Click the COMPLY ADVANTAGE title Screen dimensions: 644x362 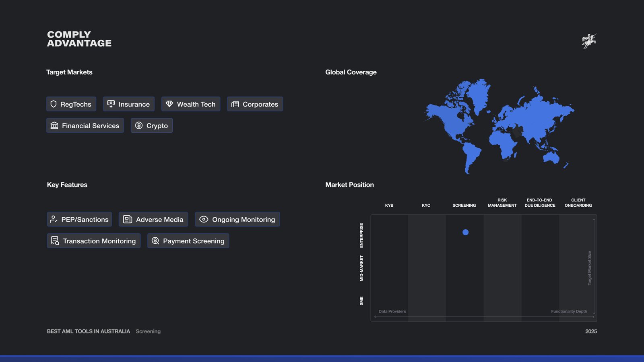tap(79, 39)
